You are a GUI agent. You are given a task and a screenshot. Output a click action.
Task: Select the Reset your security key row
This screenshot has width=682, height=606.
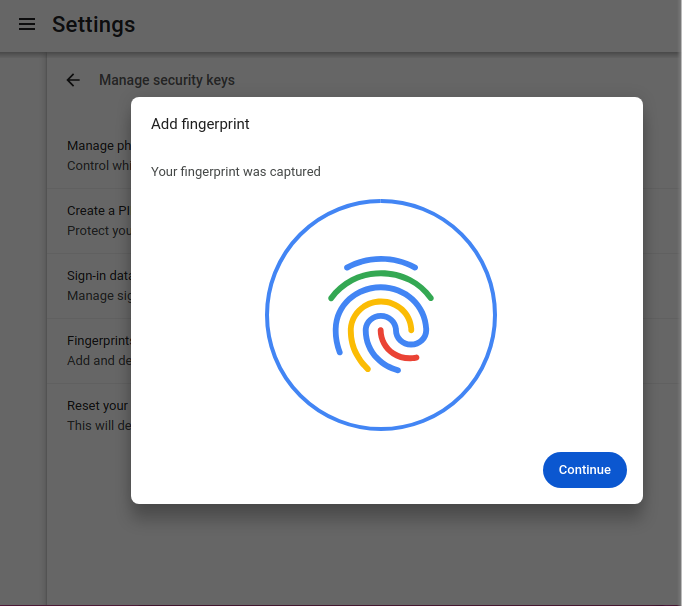89,415
